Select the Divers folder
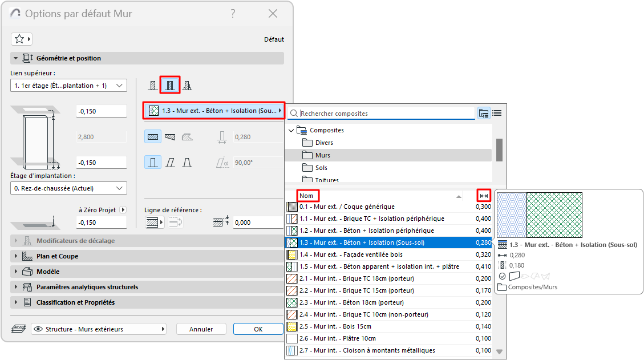 tap(318, 143)
